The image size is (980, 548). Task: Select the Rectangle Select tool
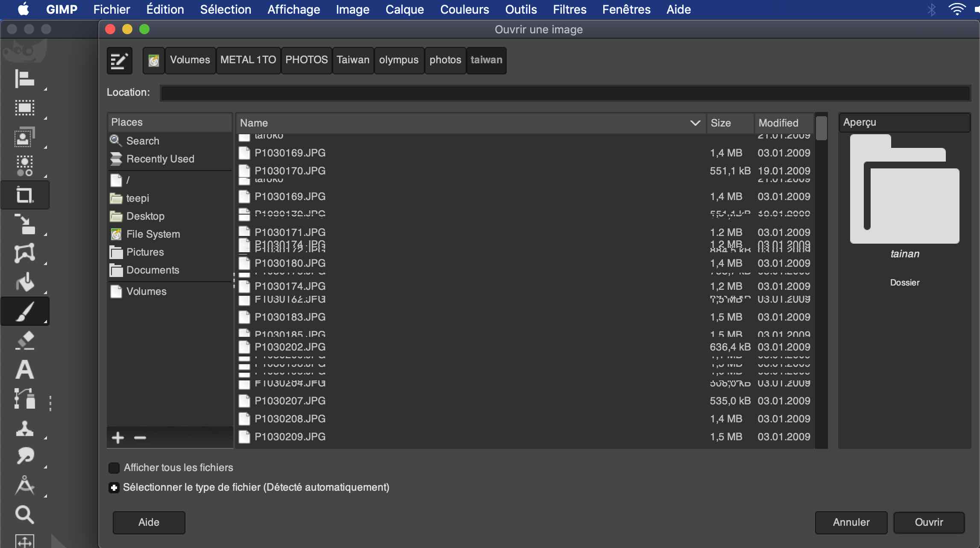click(24, 108)
